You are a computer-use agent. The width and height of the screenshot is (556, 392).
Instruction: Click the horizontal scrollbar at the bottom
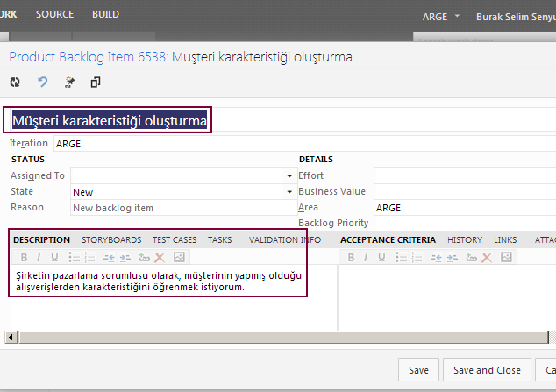click(263, 337)
